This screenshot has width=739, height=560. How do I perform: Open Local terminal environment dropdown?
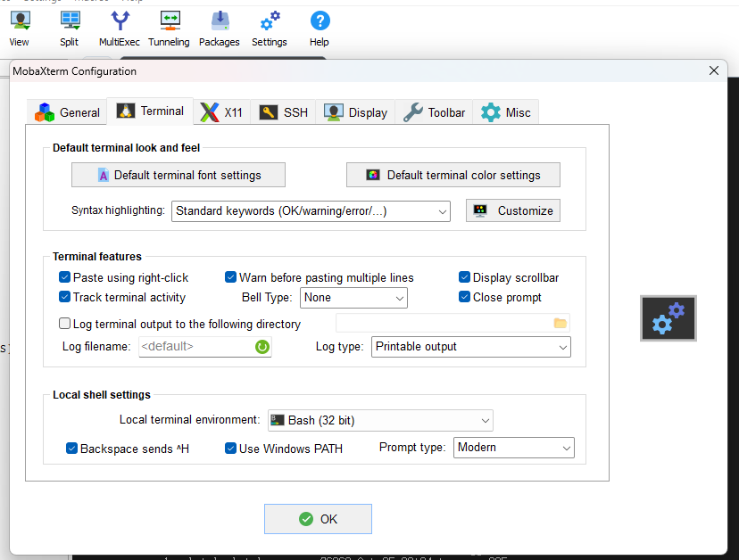[x=380, y=421]
